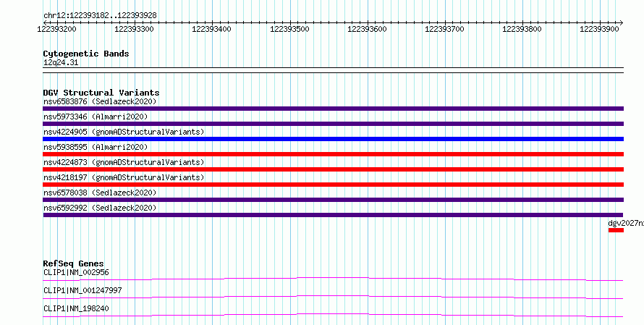The width and height of the screenshot is (644, 325).
Task: Click the magenta transcript line for CLIP1|NM_002956
Action: tap(333, 279)
